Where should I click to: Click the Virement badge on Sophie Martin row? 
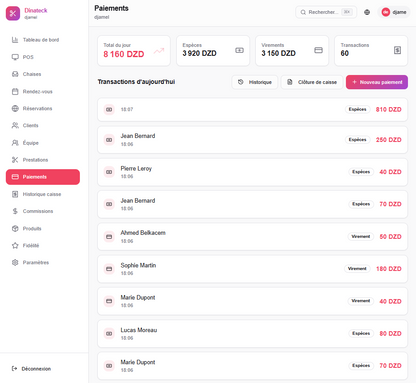[x=357, y=269]
